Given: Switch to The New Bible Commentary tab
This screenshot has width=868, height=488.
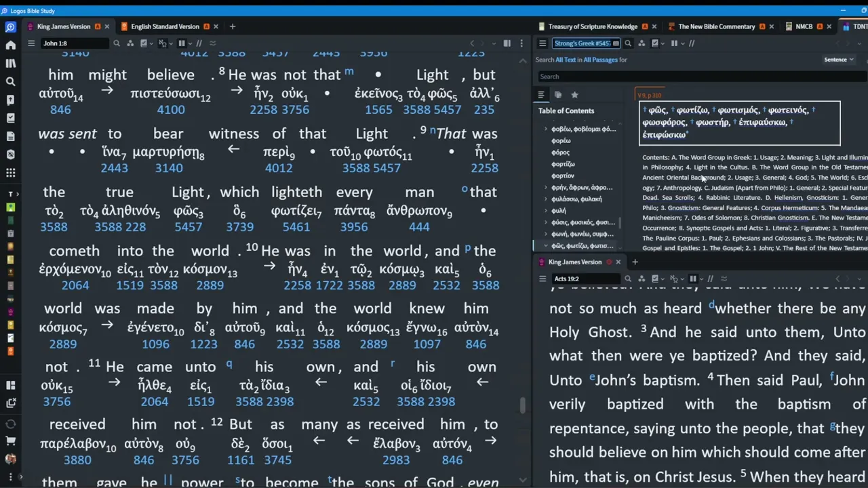Looking at the screenshot, I should tap(717, 26).
